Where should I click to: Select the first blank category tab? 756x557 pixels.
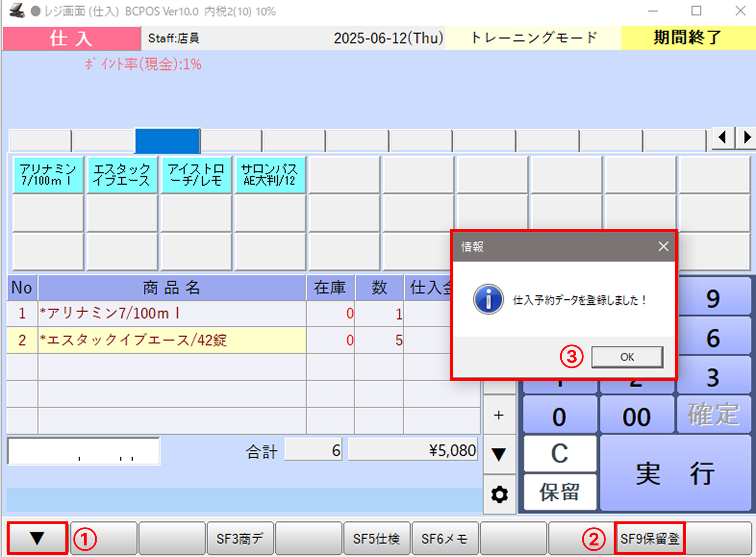40,141
